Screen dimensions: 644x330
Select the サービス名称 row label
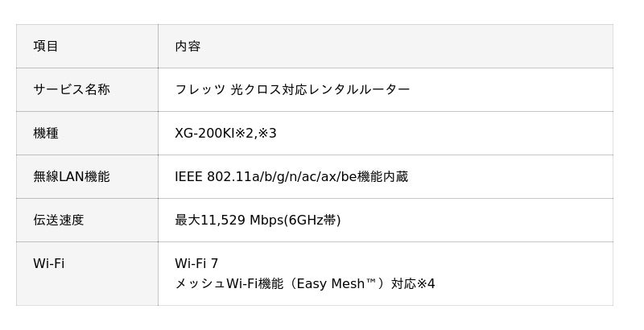tap(71, 89)
